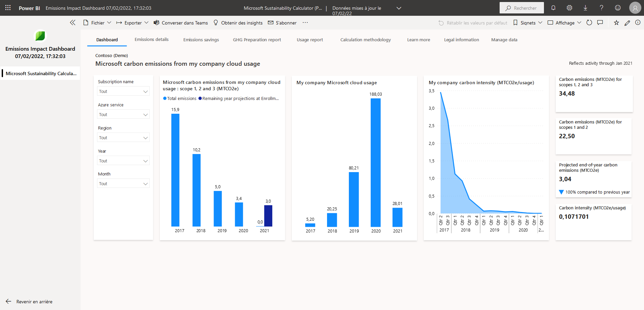The height and width of the screenshot is (310, 644).
Task: Click the blue down triangle indicator
Action: [x=561, y=192]
